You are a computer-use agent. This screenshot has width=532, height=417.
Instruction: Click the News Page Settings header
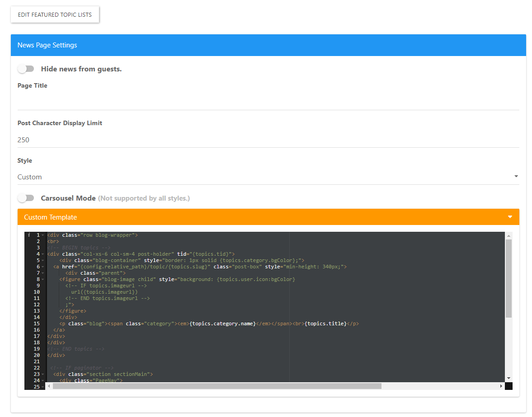[x=268, y=45]
